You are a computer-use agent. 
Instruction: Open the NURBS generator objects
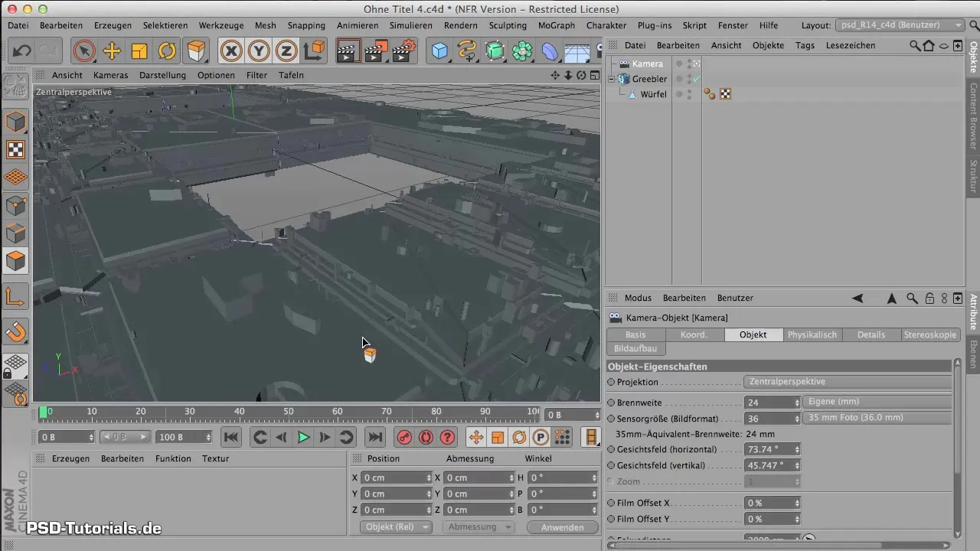pos(495,51)
